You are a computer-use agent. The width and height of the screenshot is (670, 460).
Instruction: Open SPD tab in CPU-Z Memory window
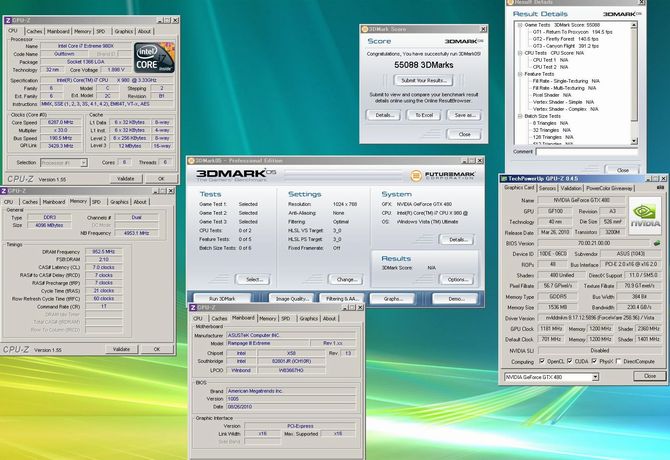(97, 202)
